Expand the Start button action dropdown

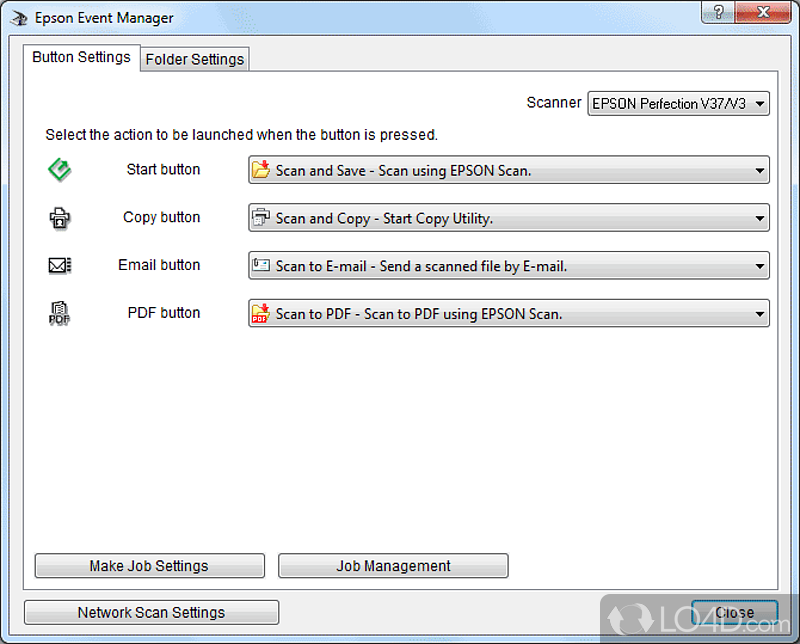coord(757,170)
